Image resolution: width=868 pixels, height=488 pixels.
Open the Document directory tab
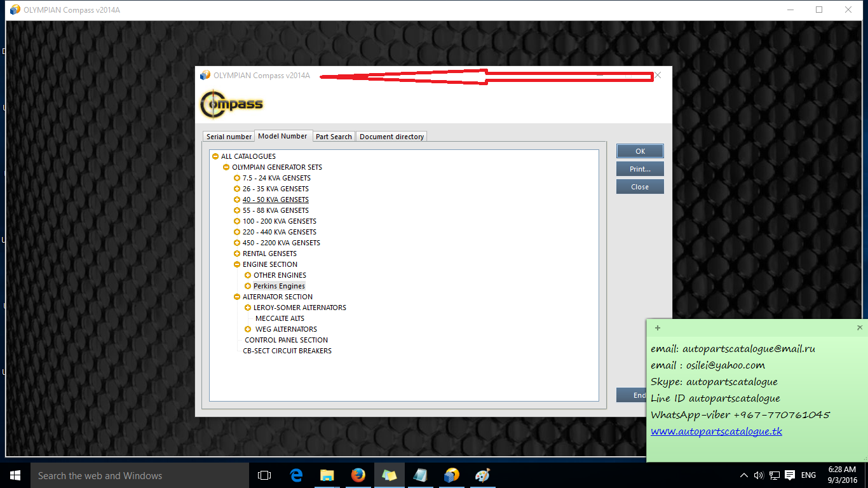click(391, 137)
